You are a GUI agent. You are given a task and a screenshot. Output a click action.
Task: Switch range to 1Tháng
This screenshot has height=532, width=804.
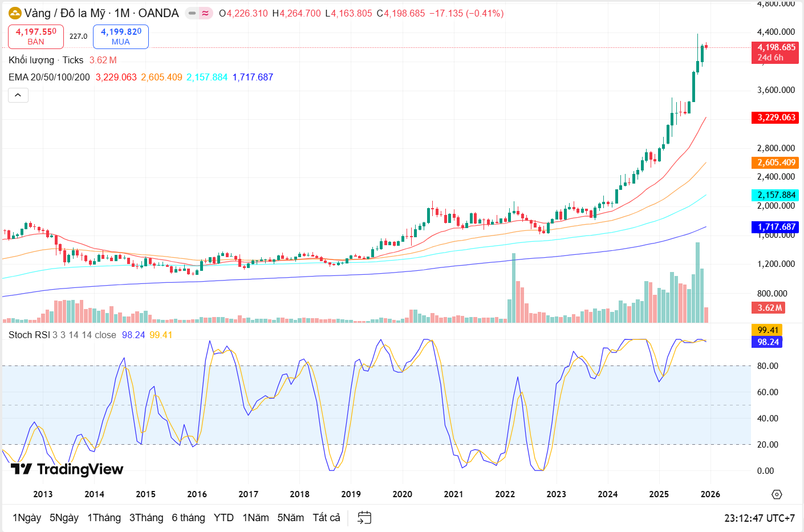(x=104, y=518)
